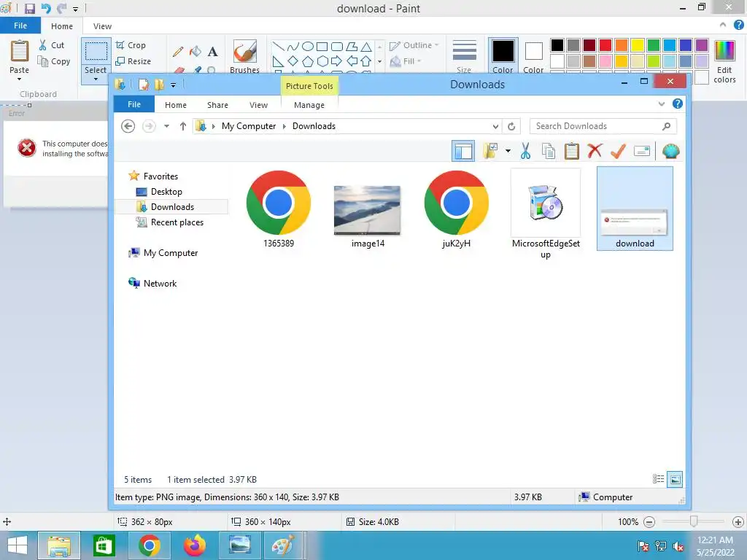Screen dimensions: 747x560
Task: Open Explorer quick access toolbar customize dropdown
Action: tap(174, 85)
